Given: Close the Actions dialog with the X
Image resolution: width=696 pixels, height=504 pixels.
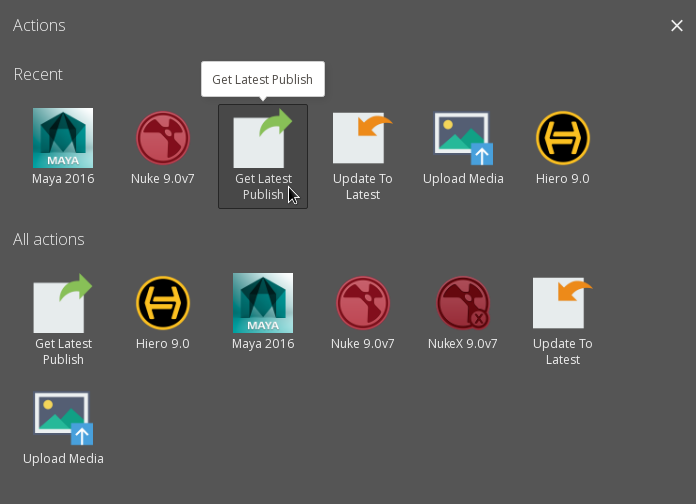Looking at the screenshot, I should point(676,26).
